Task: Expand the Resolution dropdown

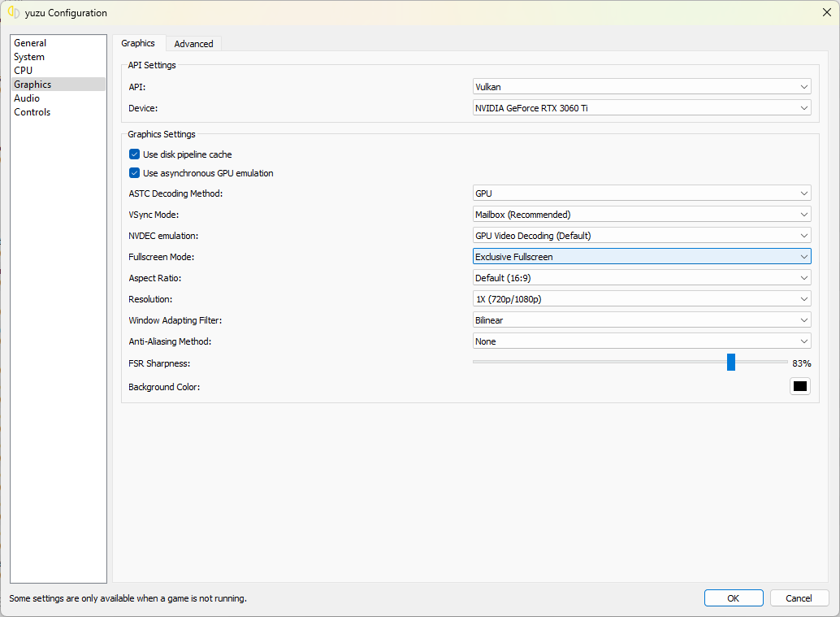Action: (x=641, y=299)
